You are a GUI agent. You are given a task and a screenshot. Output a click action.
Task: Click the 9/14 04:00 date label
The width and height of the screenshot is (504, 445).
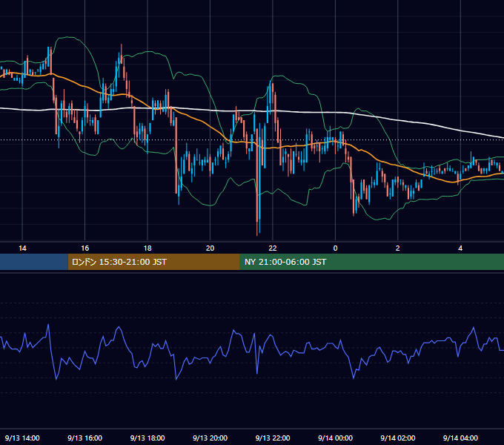460,438
